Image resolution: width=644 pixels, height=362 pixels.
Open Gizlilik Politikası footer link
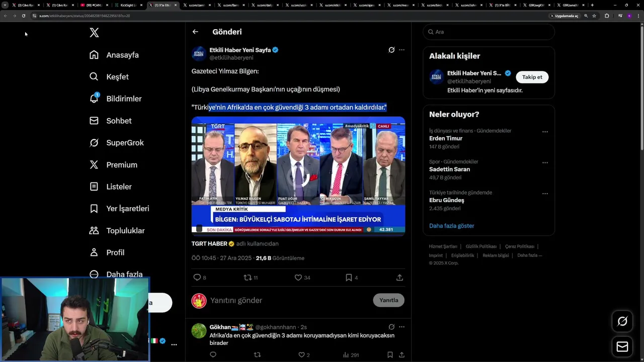(x=481, y=246)
